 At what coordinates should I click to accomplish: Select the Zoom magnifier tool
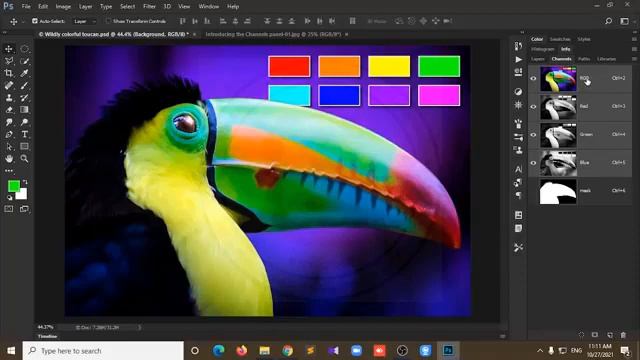(24, 159)
